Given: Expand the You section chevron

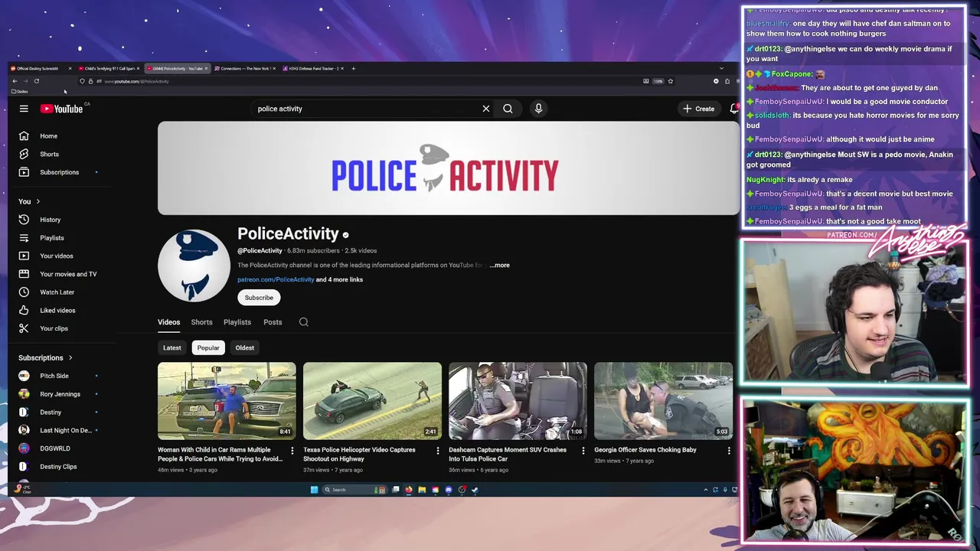Looking at the screenshot, I should pyautogui.click(x=38, y=201).
